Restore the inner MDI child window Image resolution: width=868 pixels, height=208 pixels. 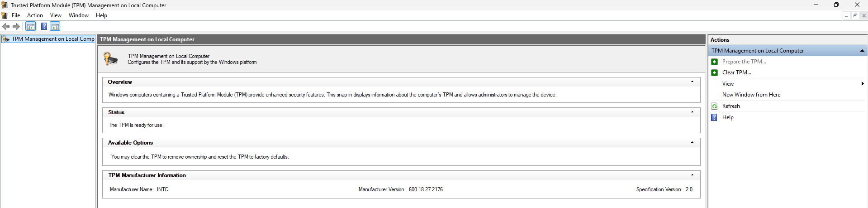tap(855, 15)
